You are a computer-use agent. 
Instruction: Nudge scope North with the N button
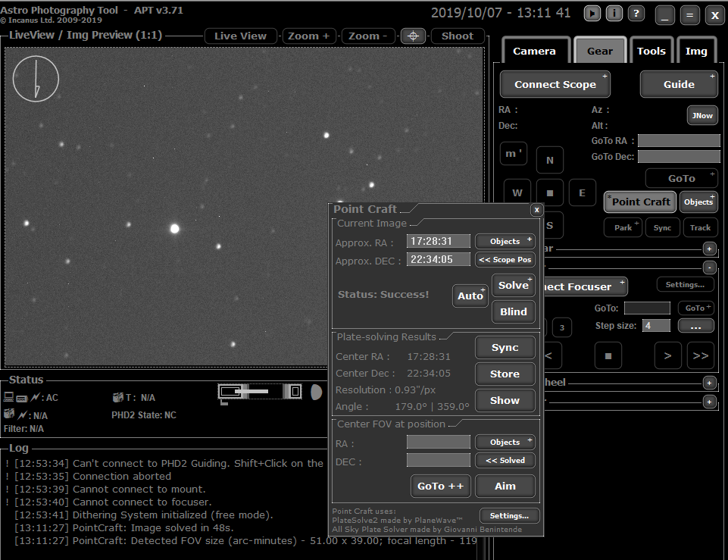(x=550, y=160)
